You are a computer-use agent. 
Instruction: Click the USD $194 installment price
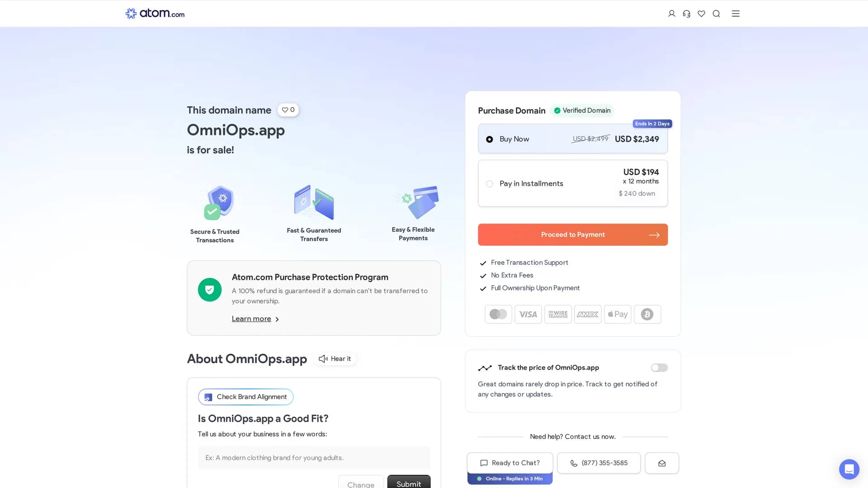pyautogui.click(x=641, y=172)
